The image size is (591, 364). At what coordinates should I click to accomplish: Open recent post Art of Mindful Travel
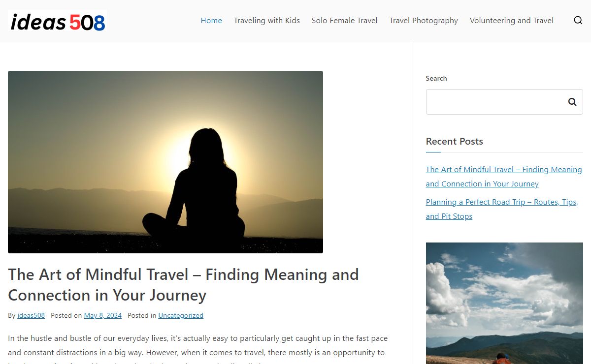[x=504, y=177]
